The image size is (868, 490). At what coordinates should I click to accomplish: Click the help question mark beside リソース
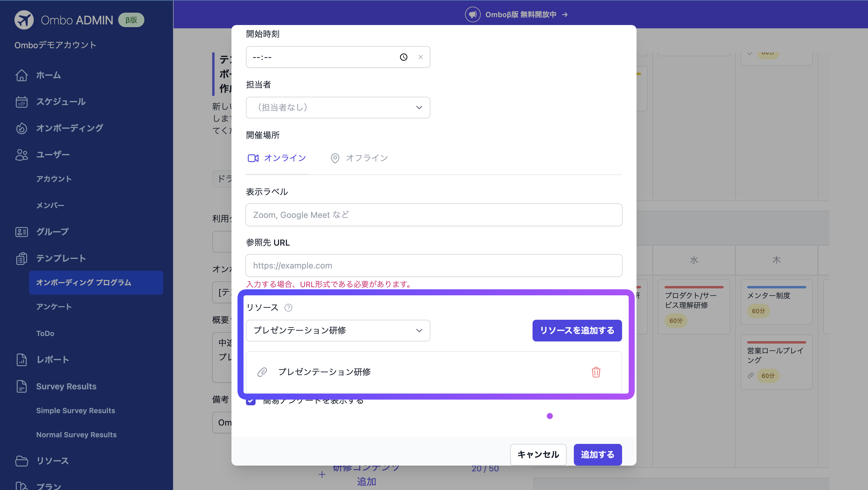pyautogui.click(x=288, y=308)
